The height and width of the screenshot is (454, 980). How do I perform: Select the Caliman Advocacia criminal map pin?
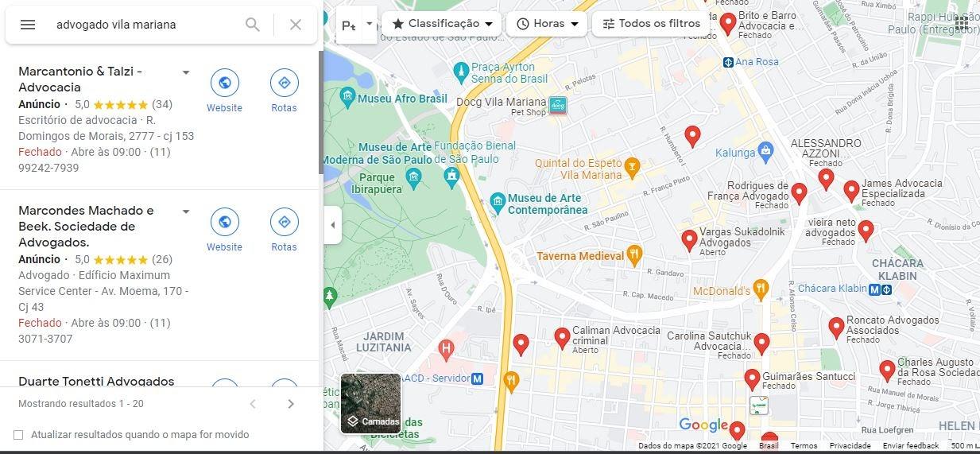tap(562, 338)
